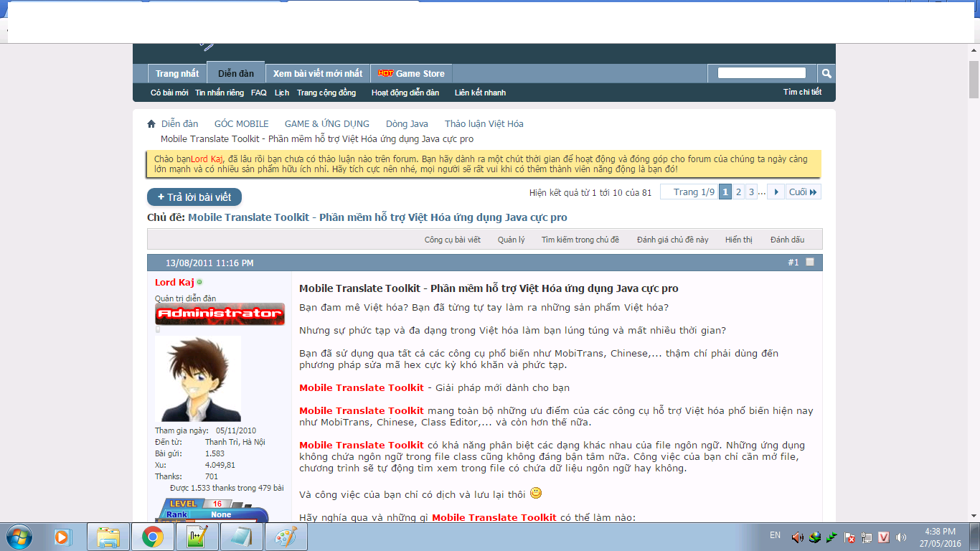Go to next page arrow in pagination
Image resolution: width=980 pixels, height=551 pixels.
[x=776, y=192]
